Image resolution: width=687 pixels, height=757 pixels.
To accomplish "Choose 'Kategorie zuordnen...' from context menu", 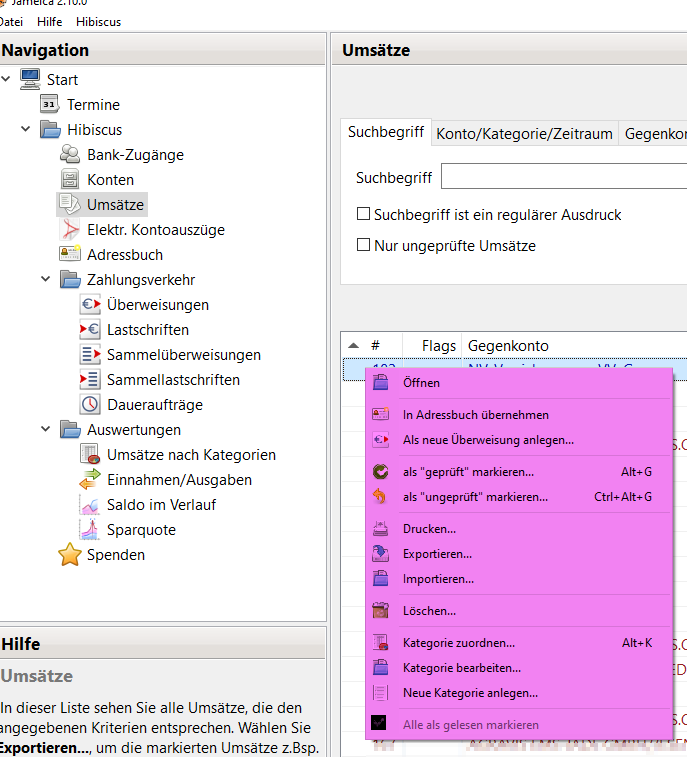I will pos(459,643).
